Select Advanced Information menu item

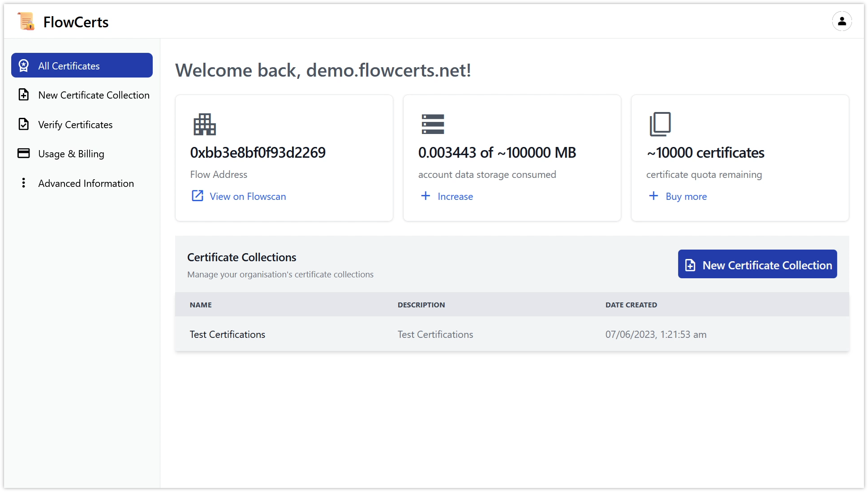click(x=86, y=183)
